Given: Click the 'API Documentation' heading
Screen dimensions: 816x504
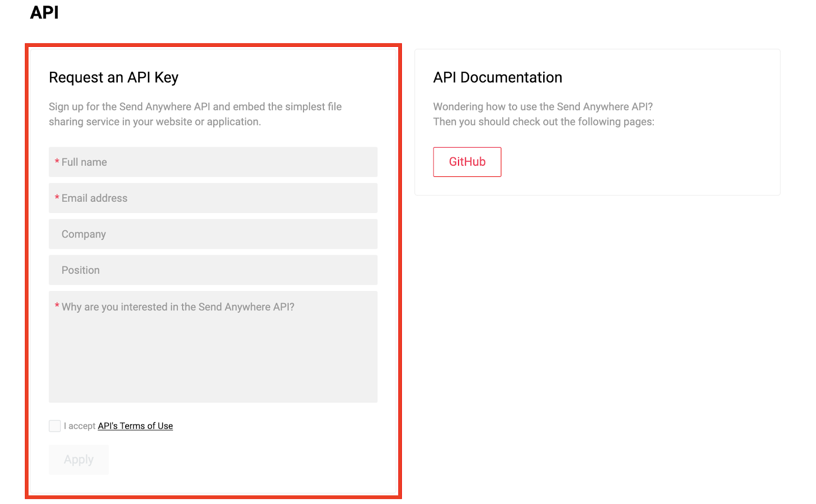Looking at the screenshot, I should pyautogui.click(x=498, y=77).
